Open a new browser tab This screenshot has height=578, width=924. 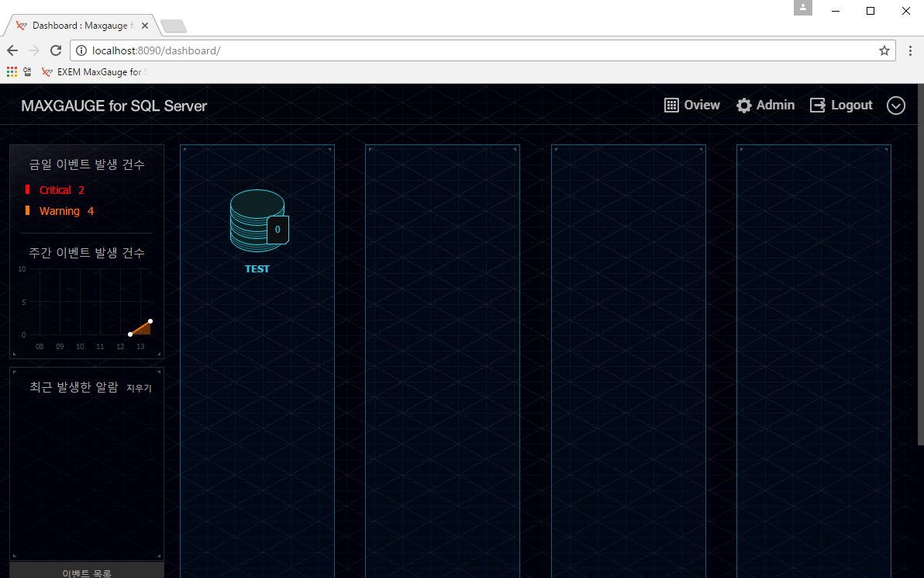pyautogui.click(x=174, y=26)
